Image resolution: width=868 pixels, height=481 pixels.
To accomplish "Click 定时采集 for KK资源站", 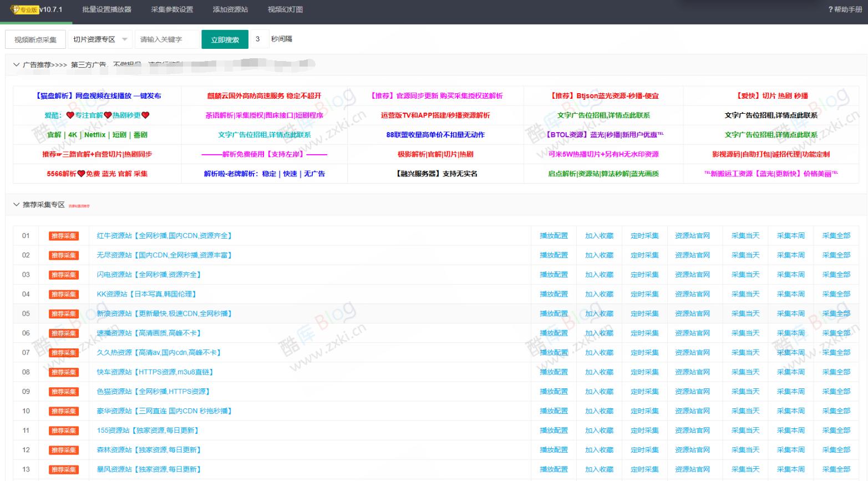I will tap(644, 293).
